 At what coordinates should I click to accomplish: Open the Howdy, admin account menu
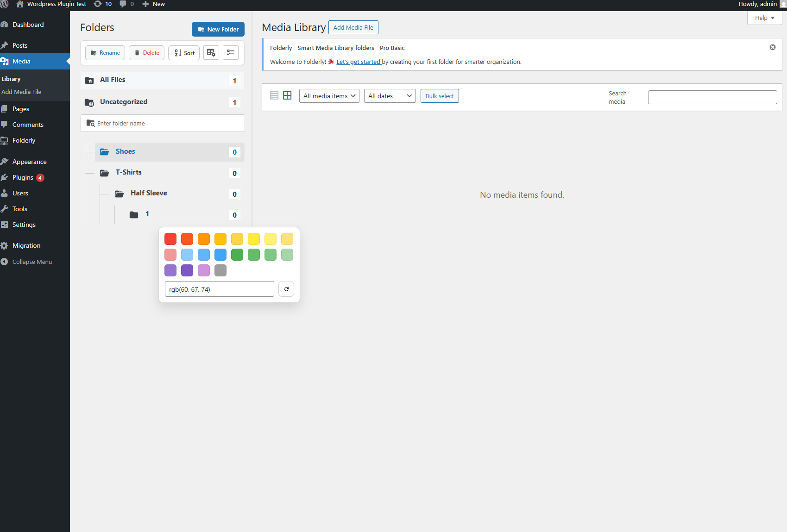coord(762,4)
